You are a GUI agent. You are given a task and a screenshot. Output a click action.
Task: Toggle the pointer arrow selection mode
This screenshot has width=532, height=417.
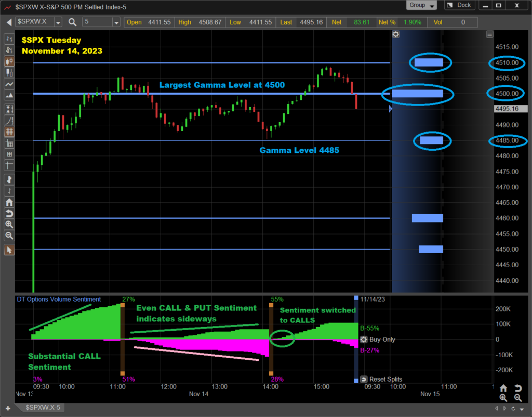point(9,250)
